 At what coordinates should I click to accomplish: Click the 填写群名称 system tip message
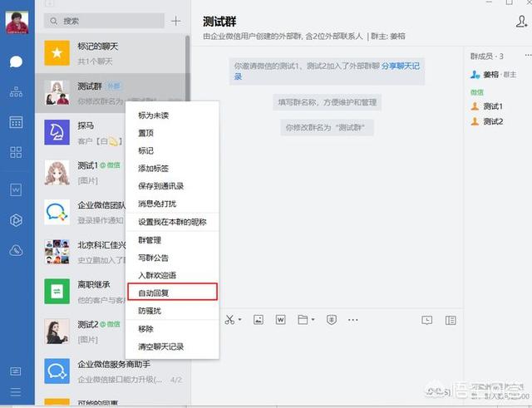tap(327, 102)
